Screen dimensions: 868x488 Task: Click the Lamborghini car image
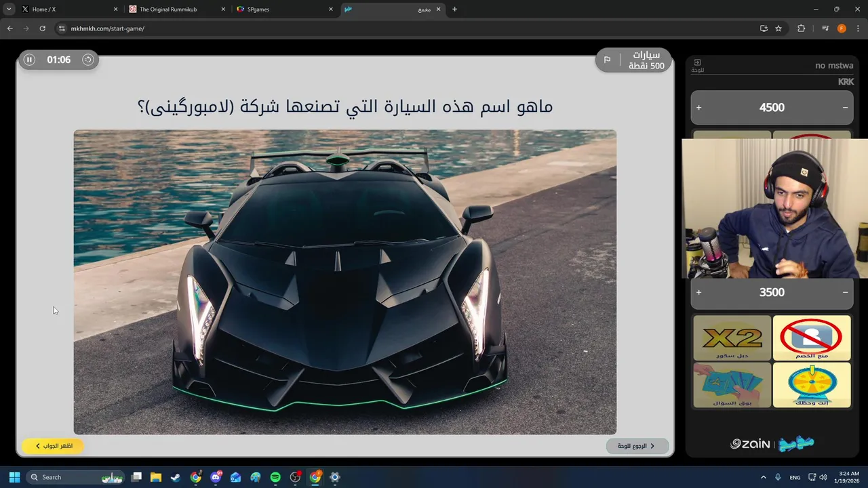pyautogui.click(x=344, y=282)
